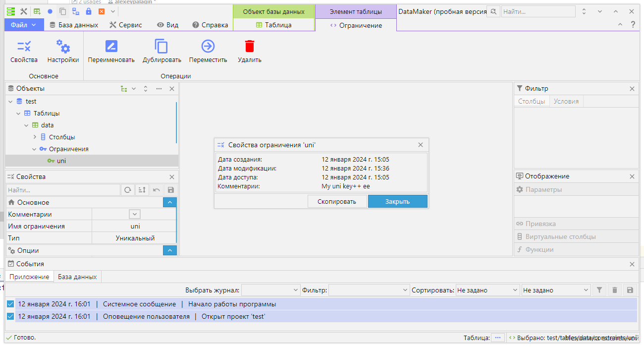Switch to the Таблица ribbon tab

pos(273,25)
